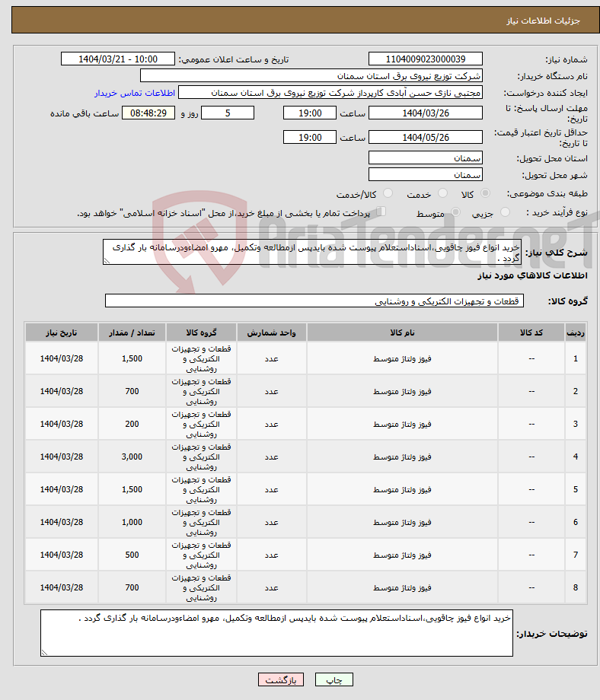The width and height of the screenshot is (600, 700).
Task: Click the response deadline hour 19:00 field
Action: (310, 113)
